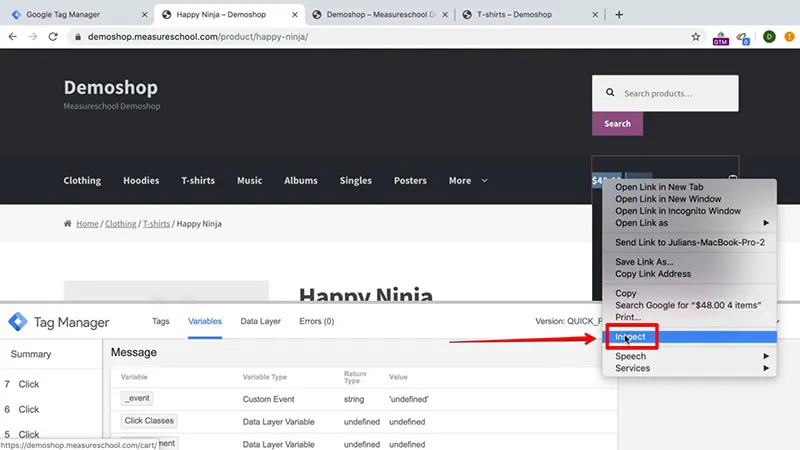Open the Albums navigation item
The image size is (800, 450).
point(301,181)
